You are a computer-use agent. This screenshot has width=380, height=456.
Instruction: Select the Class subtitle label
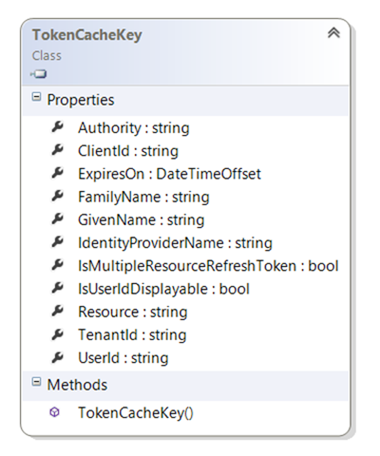pyautogui.click(x=47, y=56)
